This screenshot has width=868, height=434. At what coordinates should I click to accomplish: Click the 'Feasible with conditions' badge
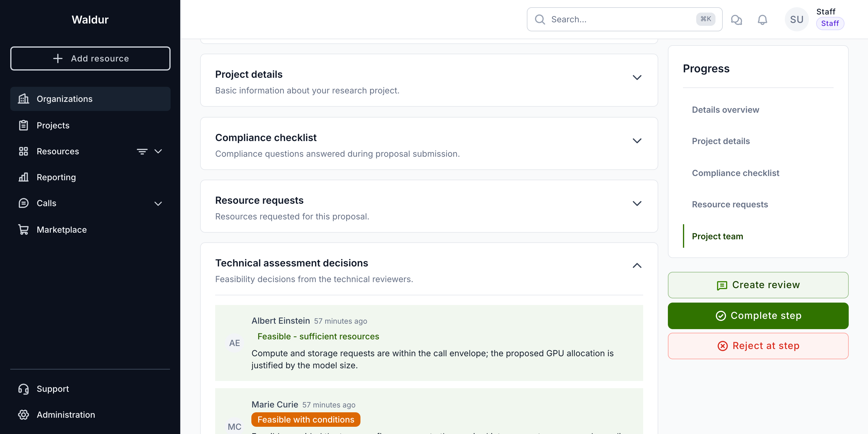click(306, 420)
